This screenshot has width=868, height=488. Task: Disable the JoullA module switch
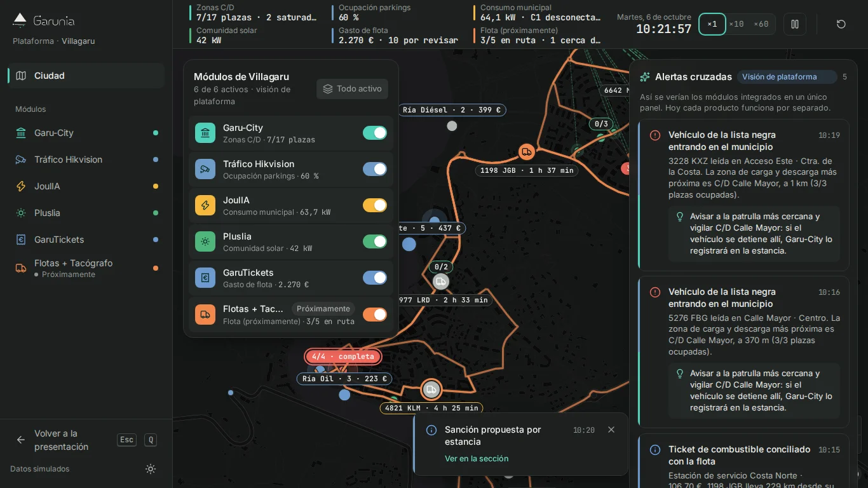point(375,205)
